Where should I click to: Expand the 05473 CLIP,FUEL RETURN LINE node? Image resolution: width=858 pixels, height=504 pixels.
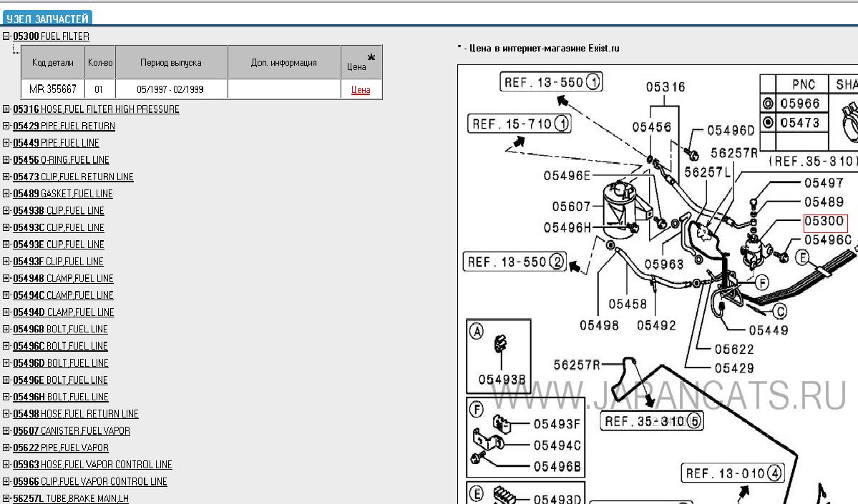tap(6, 177)
